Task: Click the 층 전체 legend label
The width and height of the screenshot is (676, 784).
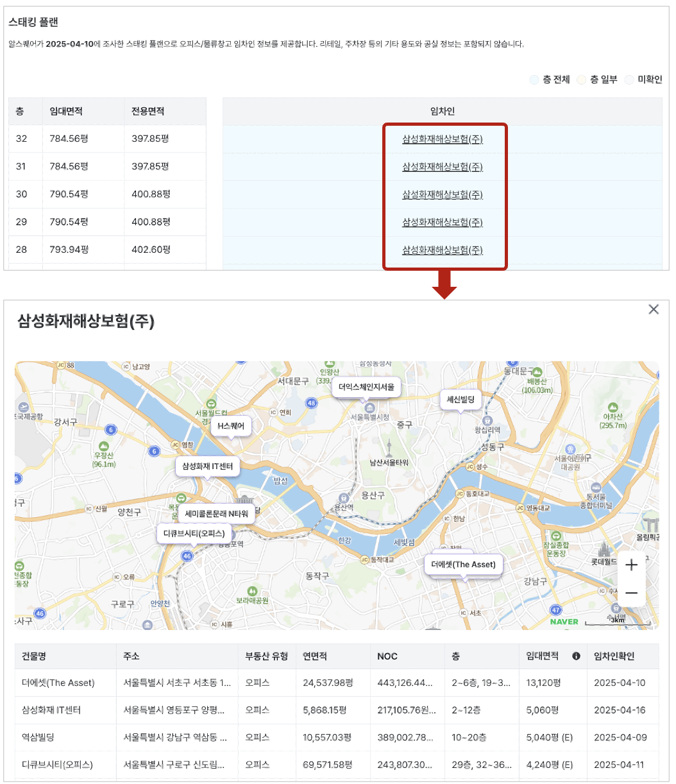Action: pos(556,80)
